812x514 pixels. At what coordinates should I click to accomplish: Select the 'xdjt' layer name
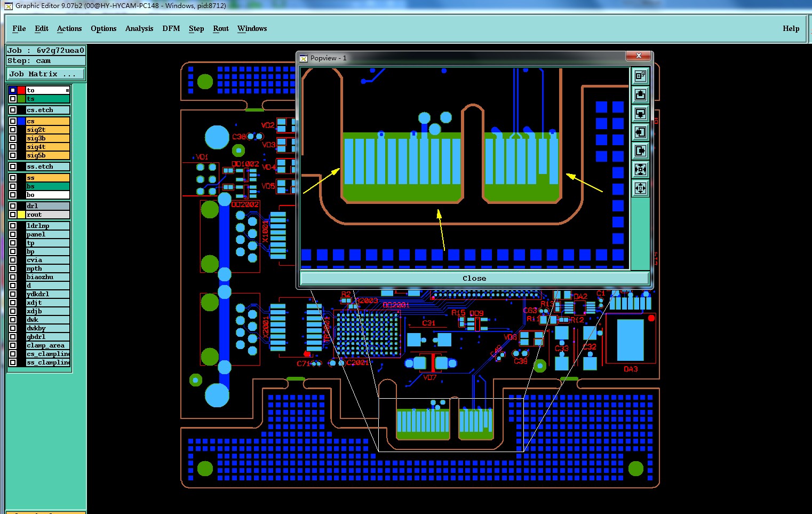click(x=48, y=303)
